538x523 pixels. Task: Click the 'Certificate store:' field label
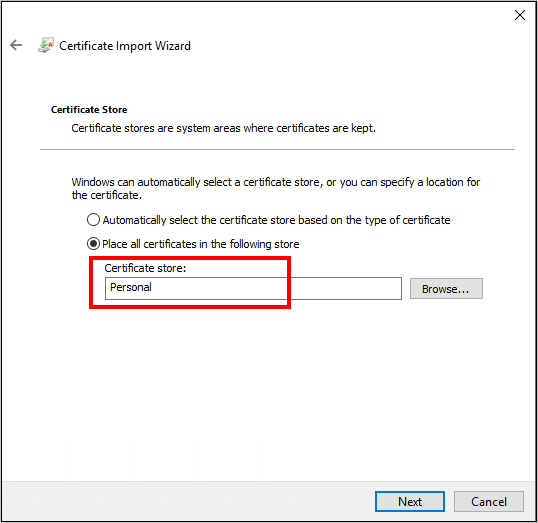click(145, 268)
